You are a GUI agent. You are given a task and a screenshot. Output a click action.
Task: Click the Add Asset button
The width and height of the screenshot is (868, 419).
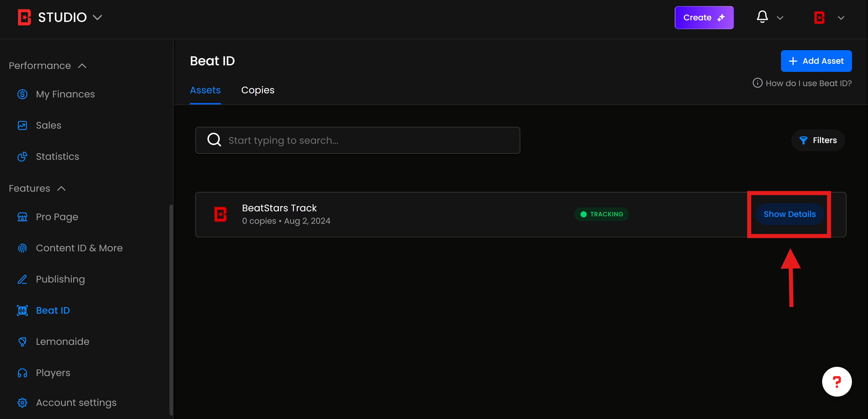[x=816, y=61]
